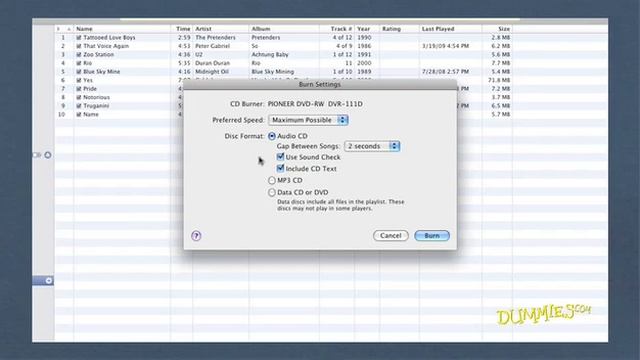Uncheck the That Voice Again song checkbox
Image resolution: width=640 pixels, height=360 pixels.
pos(79,46)
